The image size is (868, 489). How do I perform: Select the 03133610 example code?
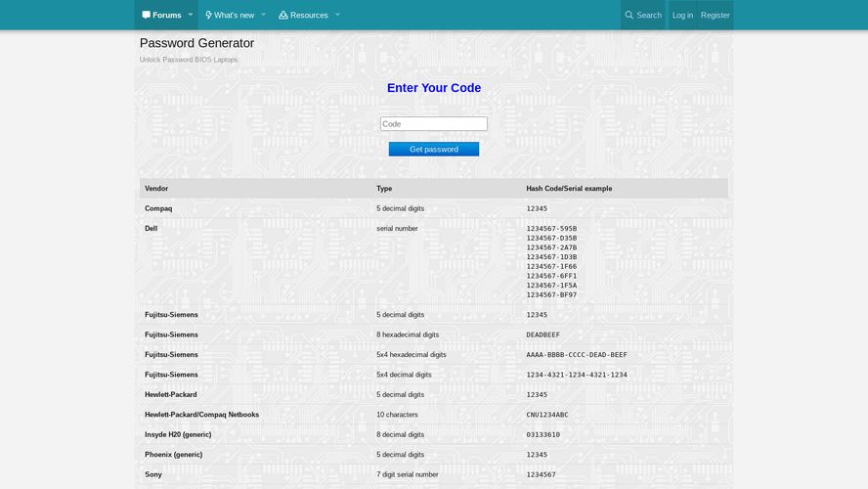tap(543, 434)
